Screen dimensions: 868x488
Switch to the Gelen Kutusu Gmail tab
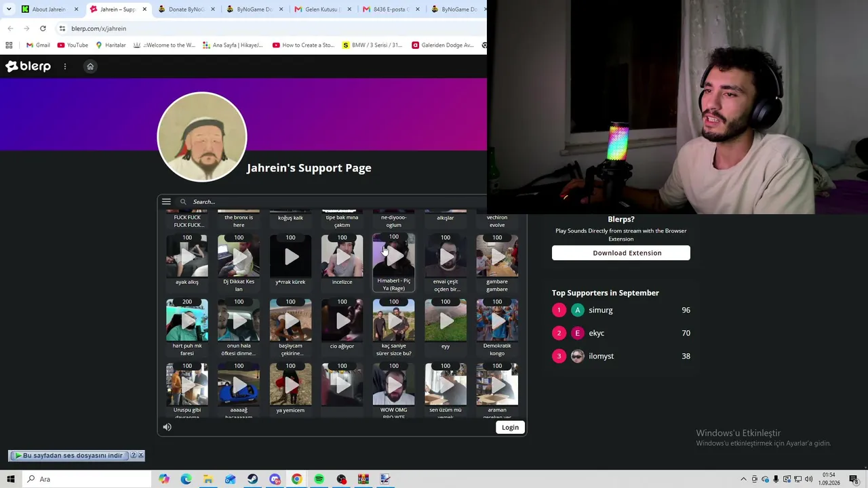tap(321, 9)
